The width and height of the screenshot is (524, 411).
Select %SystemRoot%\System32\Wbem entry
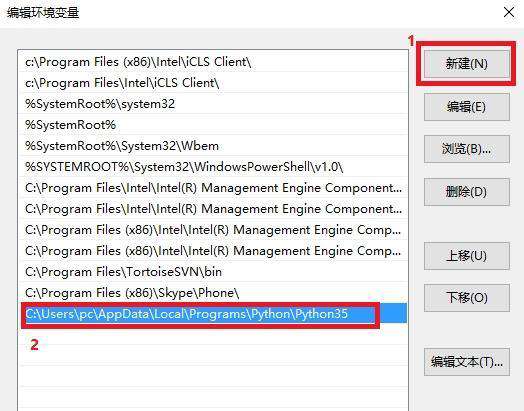(x=214, y=146)
